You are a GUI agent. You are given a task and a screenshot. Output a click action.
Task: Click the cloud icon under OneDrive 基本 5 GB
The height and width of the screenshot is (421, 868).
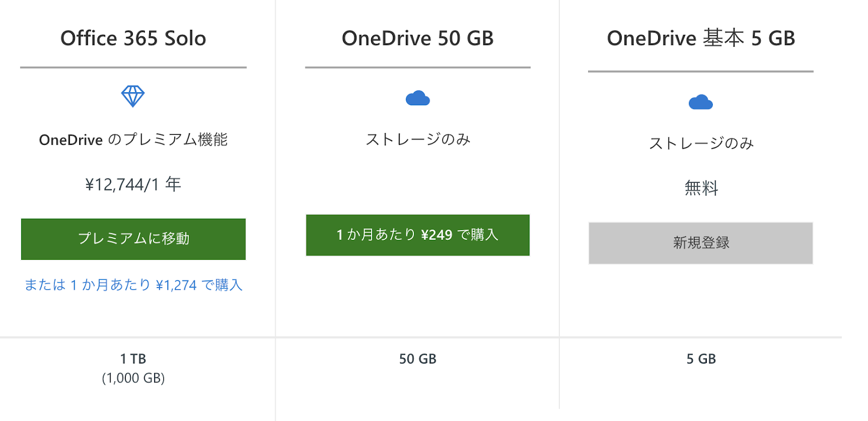[x=701, y=102]
